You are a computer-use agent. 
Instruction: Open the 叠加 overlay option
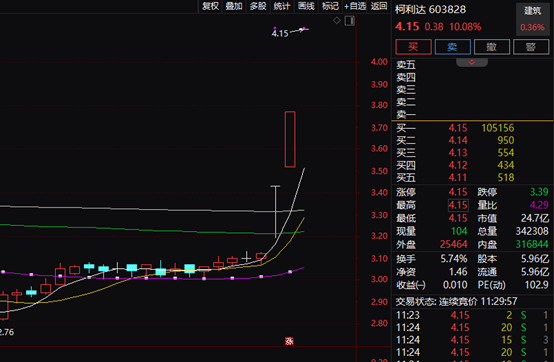coord(234,6)
